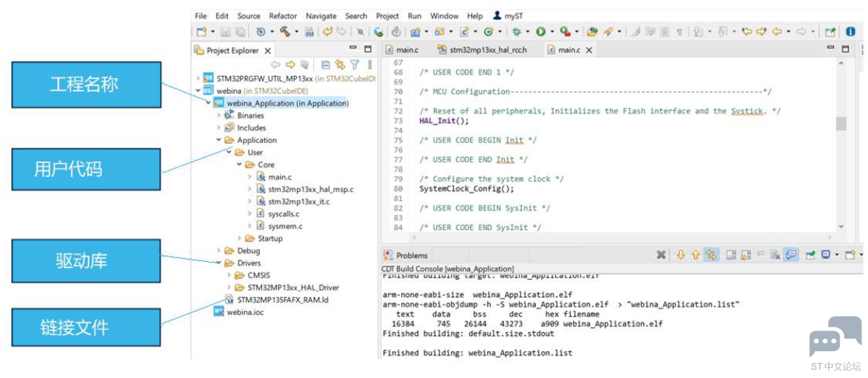Expand the Includes tree node
Image resolution: width=868 pixels, height=378 pixels.
coord(219,127)
